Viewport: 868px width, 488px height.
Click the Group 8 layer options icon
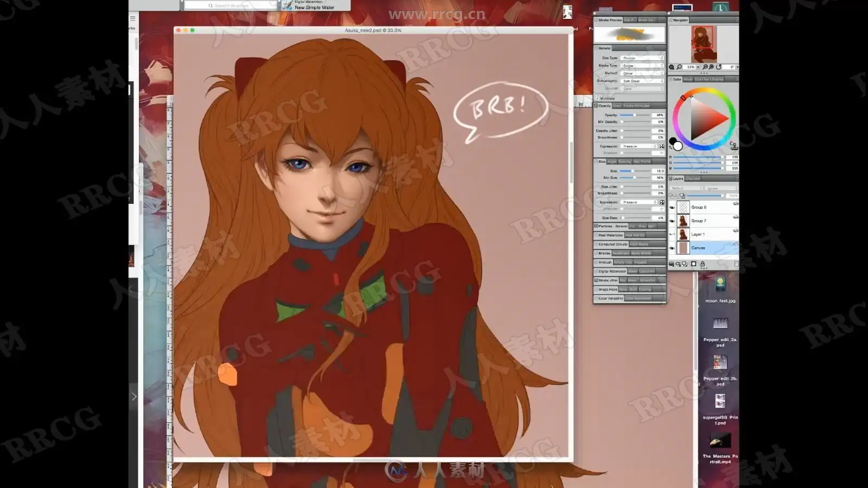coord(736,204)
